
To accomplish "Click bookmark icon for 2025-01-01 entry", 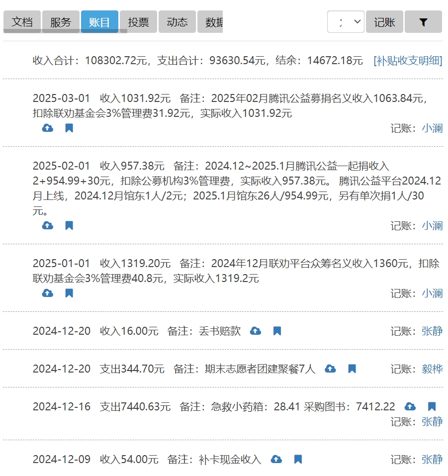I will point(69,293).
